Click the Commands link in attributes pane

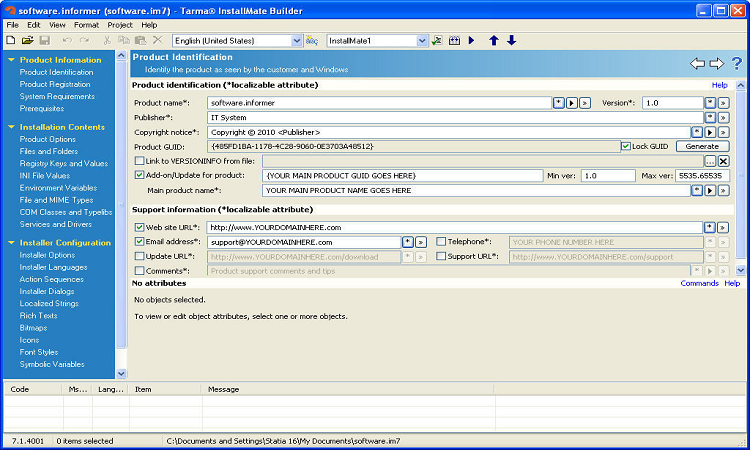pyautogui.click(x=699, y=283)
